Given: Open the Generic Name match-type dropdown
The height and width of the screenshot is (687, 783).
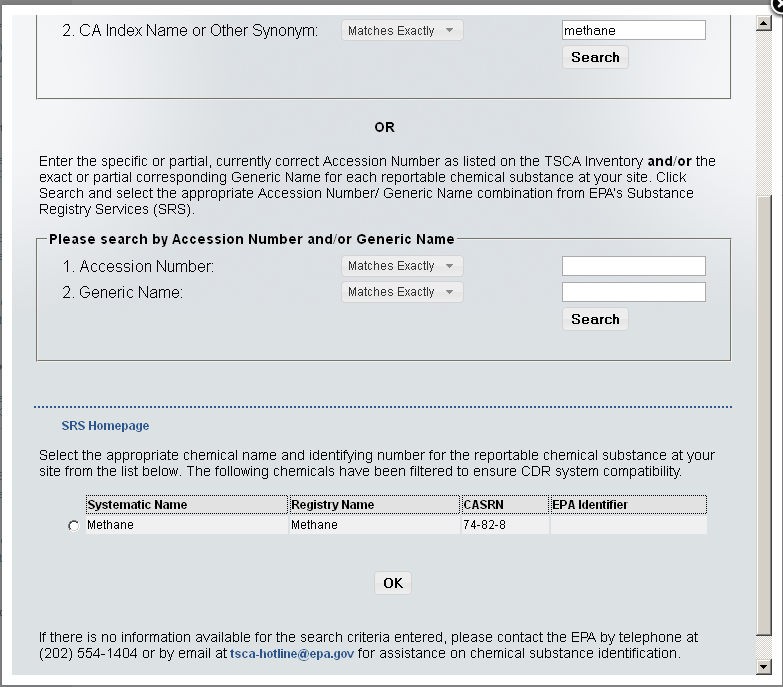Looking at the screenshot, I should [401, 292].
